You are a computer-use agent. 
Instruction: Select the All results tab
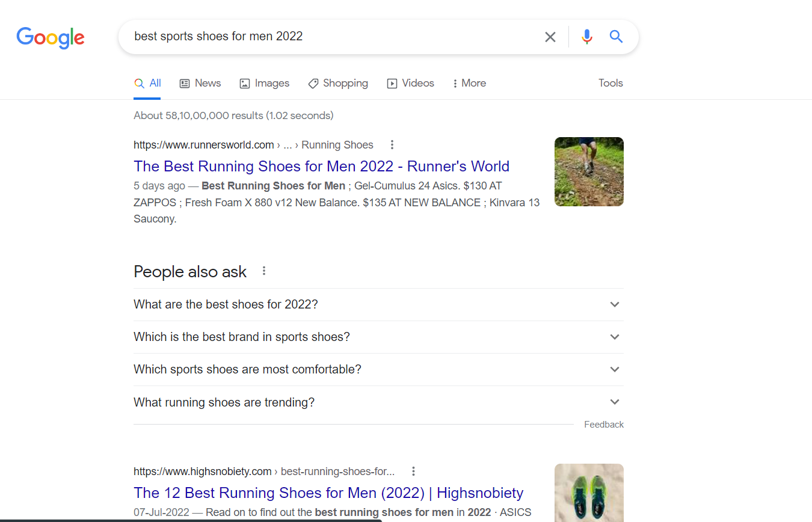[147, 84]
